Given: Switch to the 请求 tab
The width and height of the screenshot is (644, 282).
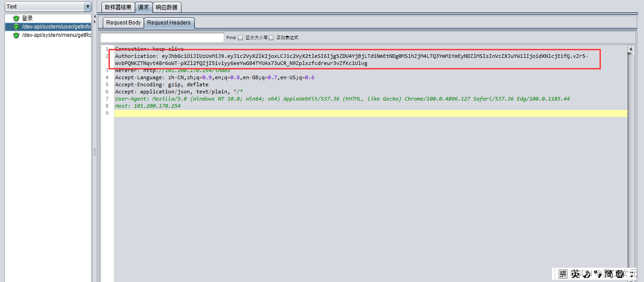Looking at the screenshot, I should click(x=144, y=7).
